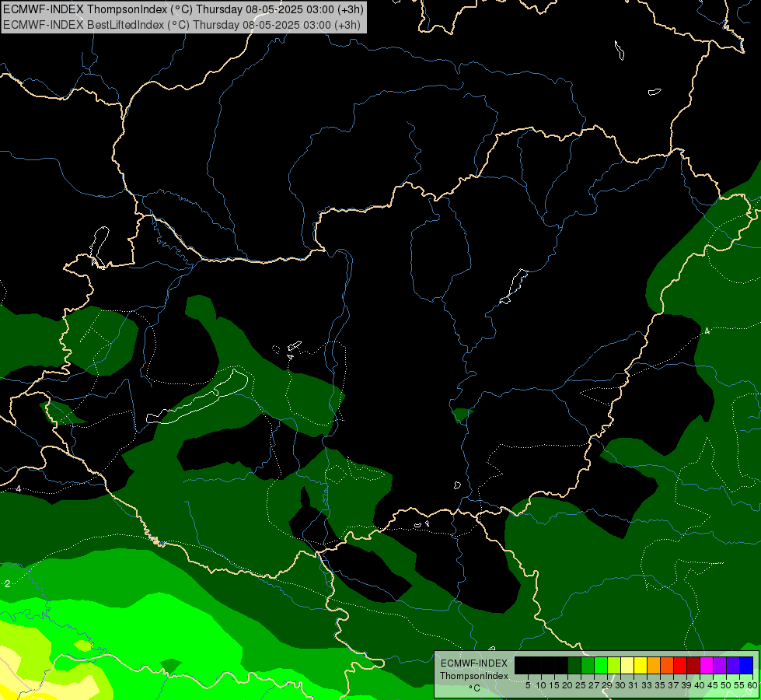Click the legend tick value 60

pos(752,685)
